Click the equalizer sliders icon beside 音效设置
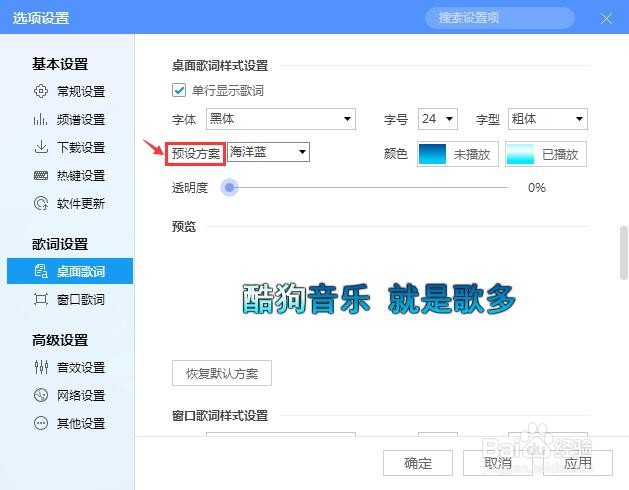 [41, 367]
